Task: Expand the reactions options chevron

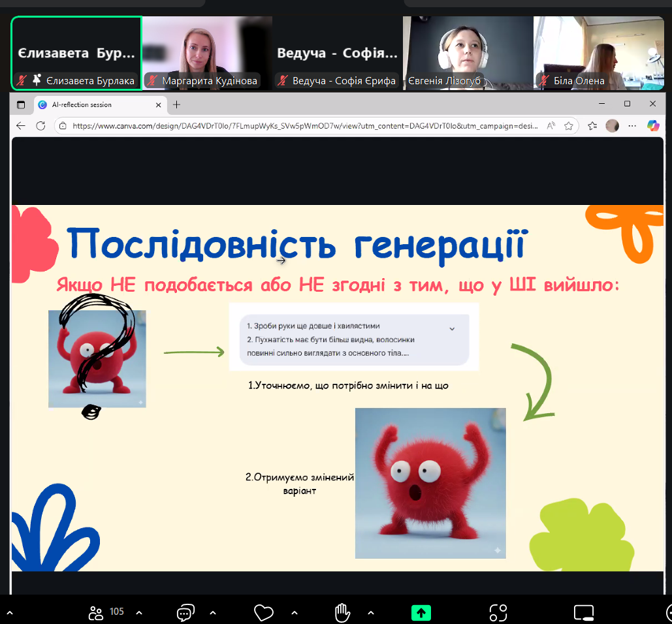Action: coord(294,612)
